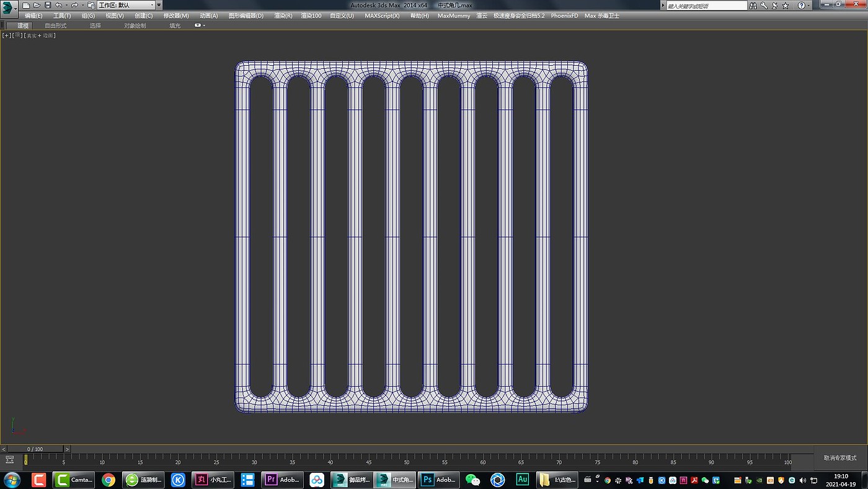Viewport: 868px width, 489px height.
Task: Click the Redo arrow in quick access toolbar
Action: pos(74,5)
